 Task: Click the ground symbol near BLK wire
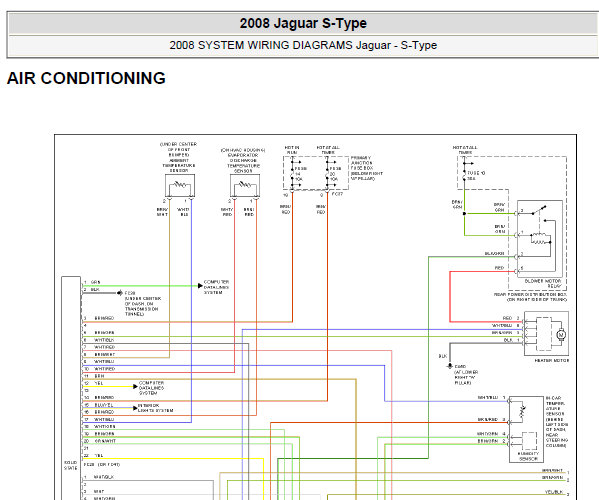pos(450,366)
